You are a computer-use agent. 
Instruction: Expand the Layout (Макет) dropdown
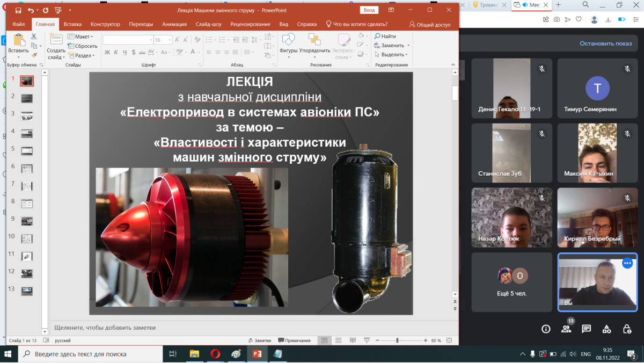(x=80, y=37)
